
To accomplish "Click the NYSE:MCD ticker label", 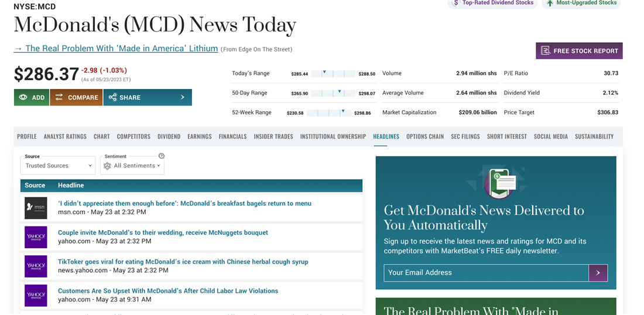I will [35, 6].
